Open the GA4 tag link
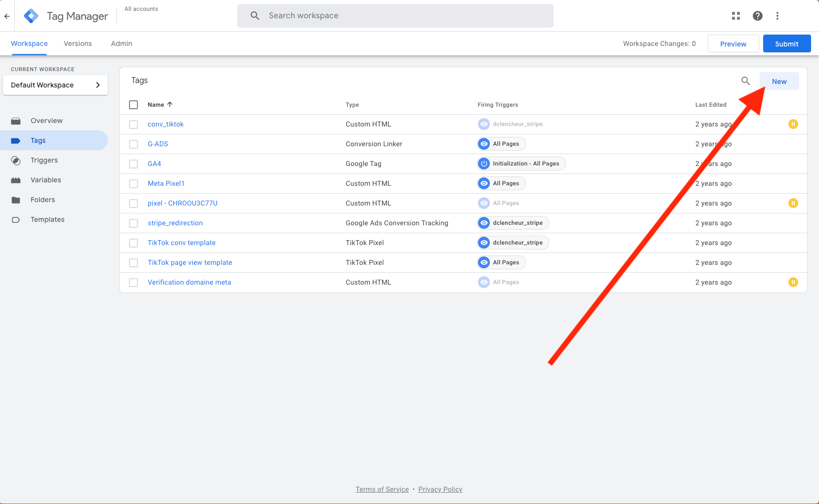The image size is (819, 504). click(x=154, y=164)
